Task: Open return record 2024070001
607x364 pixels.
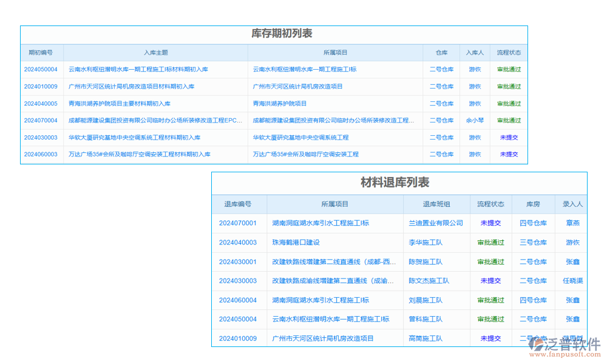Action: tap(239, 223)
